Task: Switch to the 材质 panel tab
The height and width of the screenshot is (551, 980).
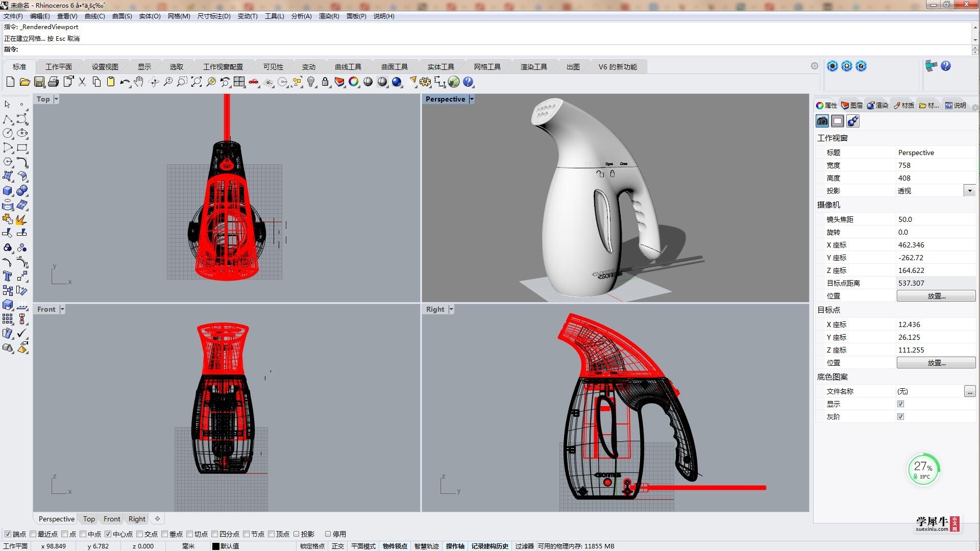Action: pos(904,106)
